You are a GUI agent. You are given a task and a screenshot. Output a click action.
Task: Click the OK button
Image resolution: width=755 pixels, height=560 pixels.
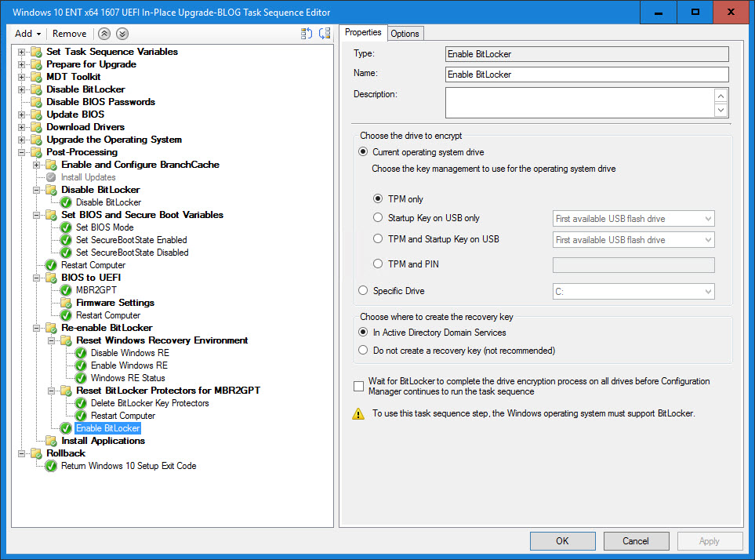pos(562,541)
